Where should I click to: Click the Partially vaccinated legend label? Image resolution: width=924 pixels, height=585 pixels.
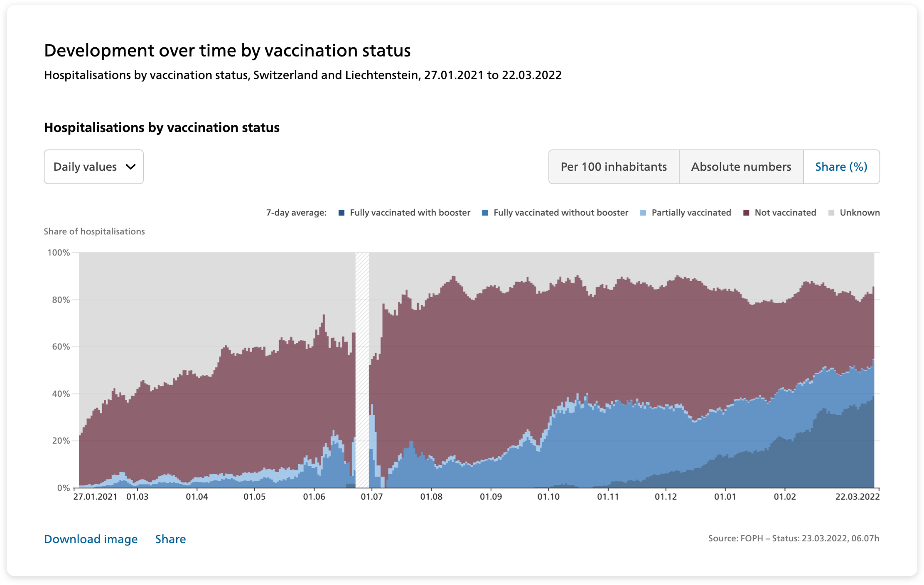691,213
